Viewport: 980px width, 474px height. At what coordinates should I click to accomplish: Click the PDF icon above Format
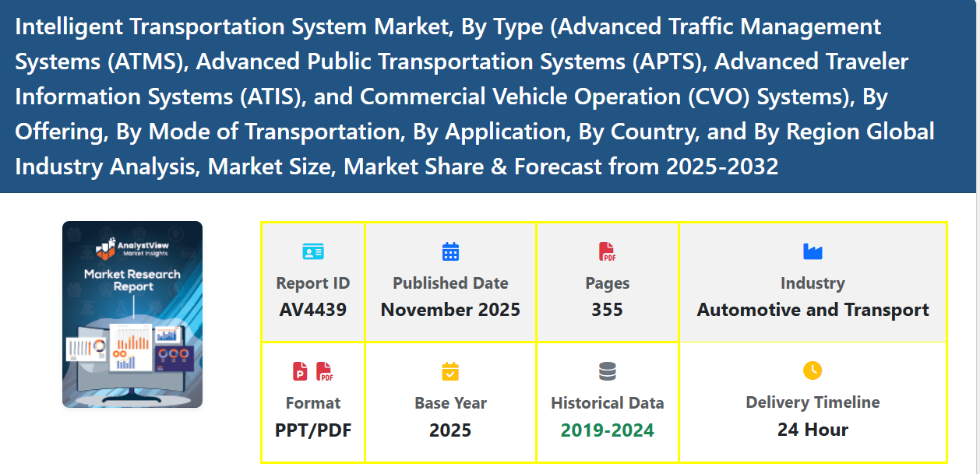pyautogui.click(x=325, y=372)
